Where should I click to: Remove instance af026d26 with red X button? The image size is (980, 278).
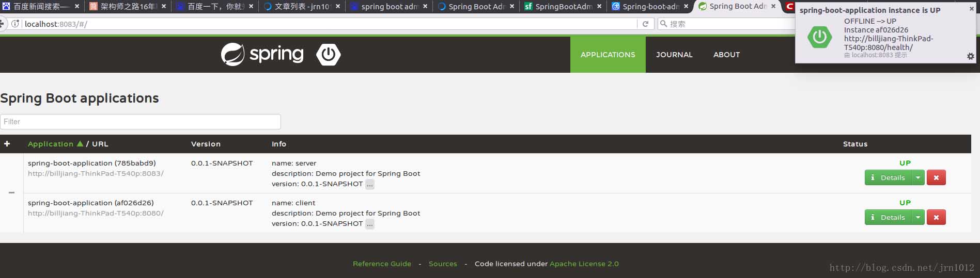tap(936, 217)
